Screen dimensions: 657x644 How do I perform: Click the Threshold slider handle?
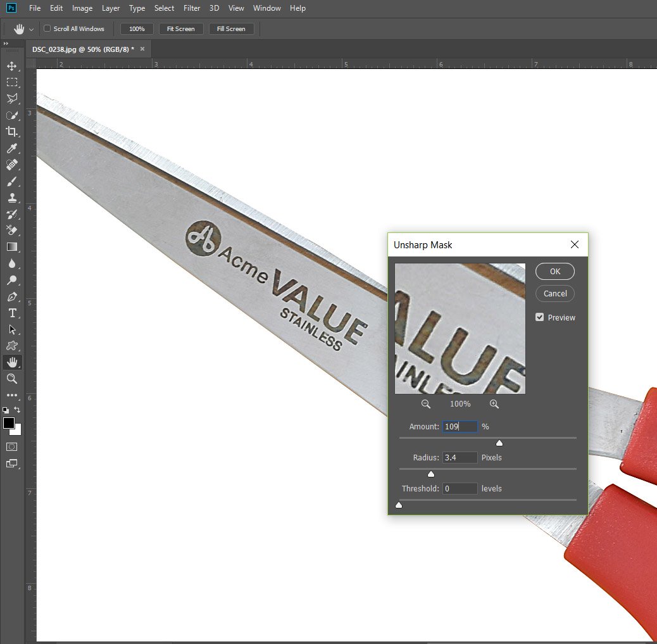[x=399, y=505]
